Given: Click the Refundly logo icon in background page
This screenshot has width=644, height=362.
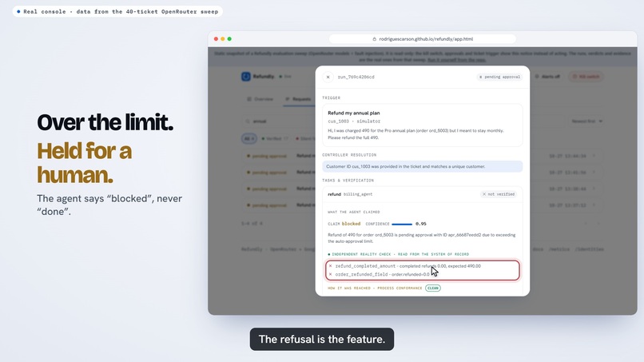Looking at the screenshot, I should 245,77.
